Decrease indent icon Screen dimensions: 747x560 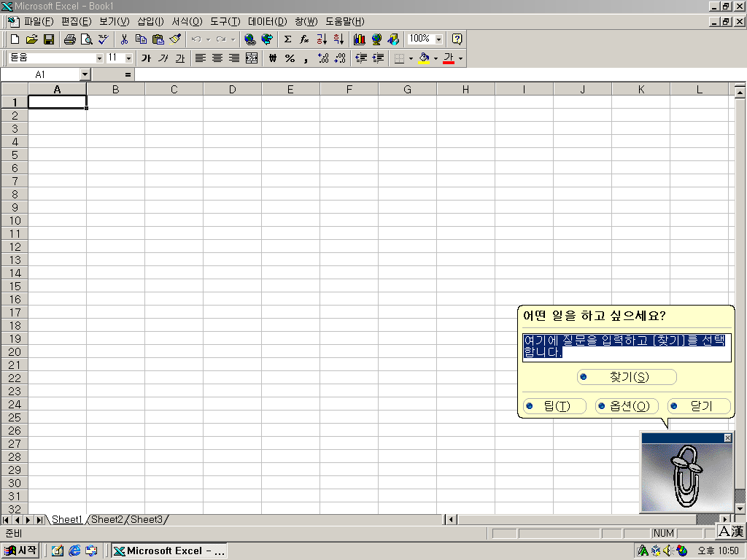tap(361, 58)
